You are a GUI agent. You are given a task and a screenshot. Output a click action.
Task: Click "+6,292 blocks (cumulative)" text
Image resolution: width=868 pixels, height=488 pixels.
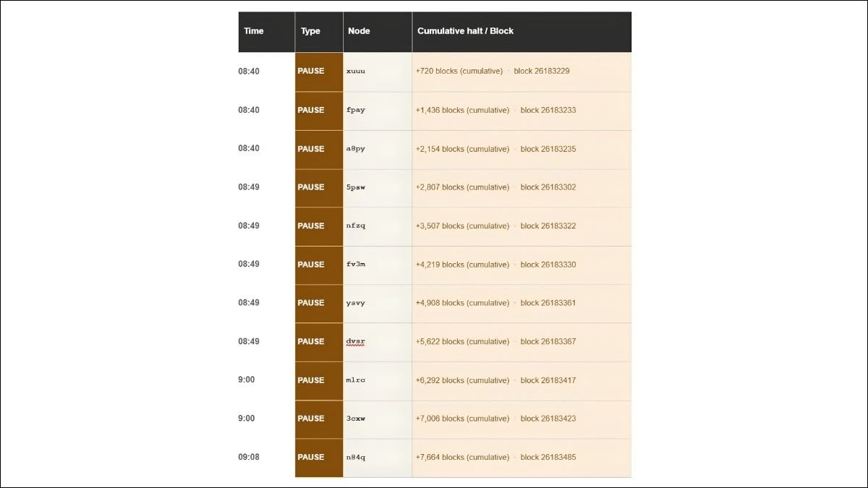(x=462, y=380)
